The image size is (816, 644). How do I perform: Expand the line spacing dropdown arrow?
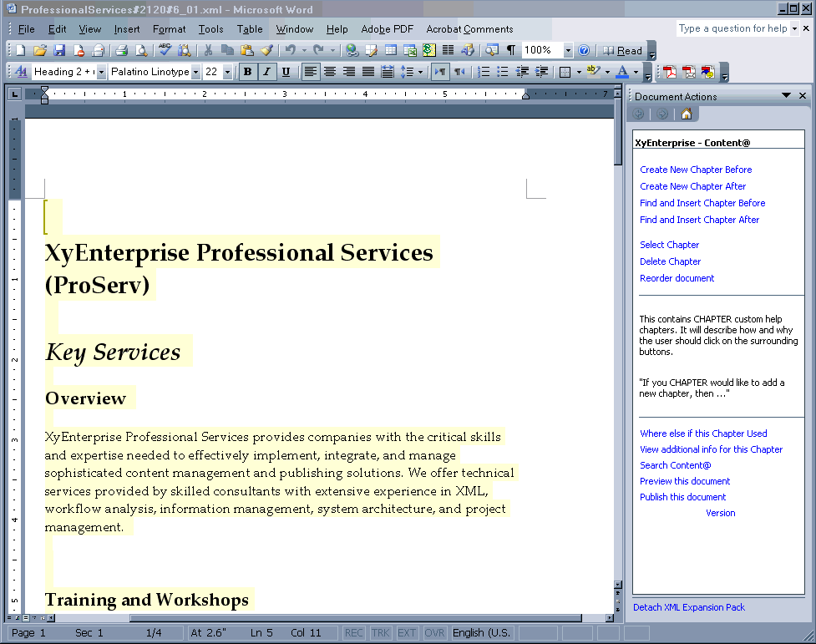tap(420, 72)
